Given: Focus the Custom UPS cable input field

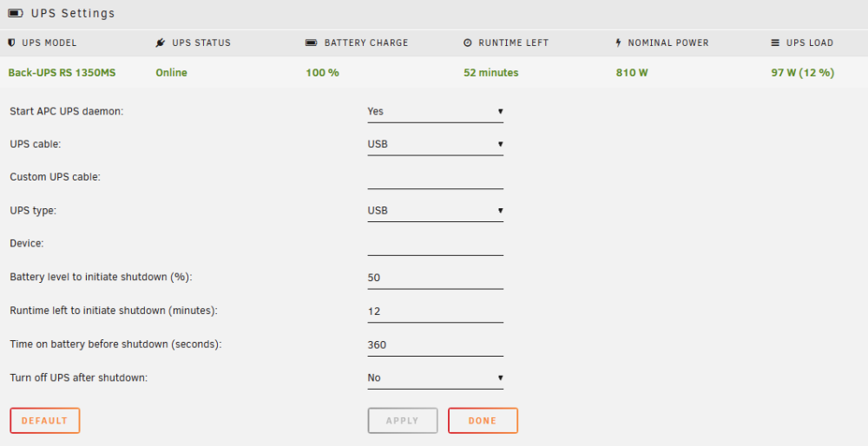Looking at the screenshot, I should (435, 178).
